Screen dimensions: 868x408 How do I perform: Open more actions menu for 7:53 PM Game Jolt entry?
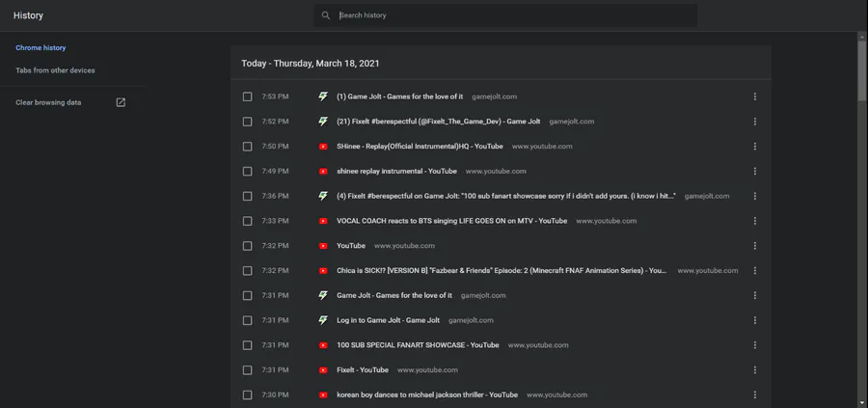click(754, 96)
